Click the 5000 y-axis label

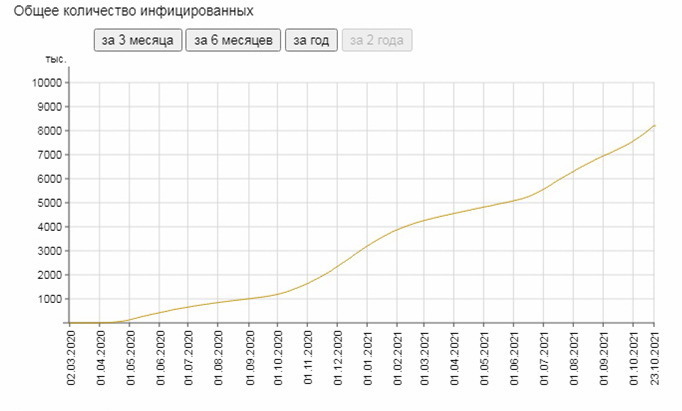coord(51,203)
